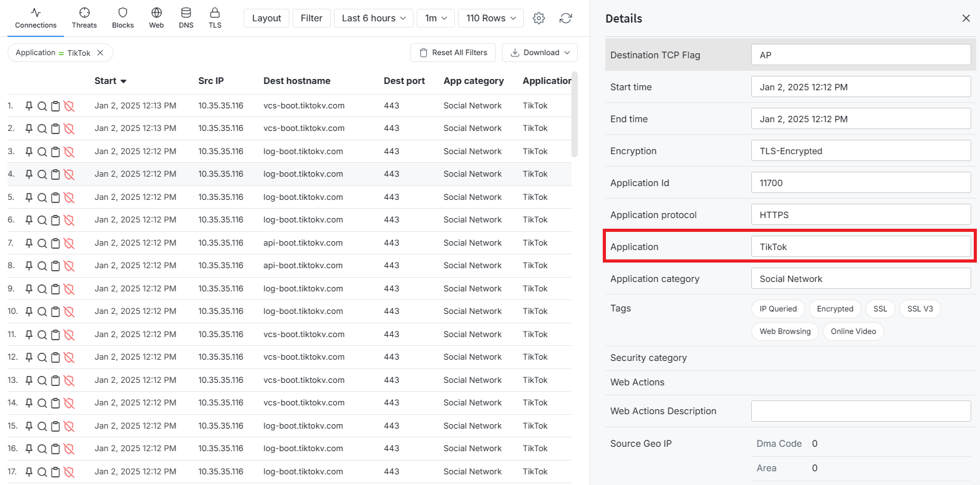Viewport: 980px width, 485px height.
Task: Click the clipboard icon in row 13
Action: pos(55,380)
